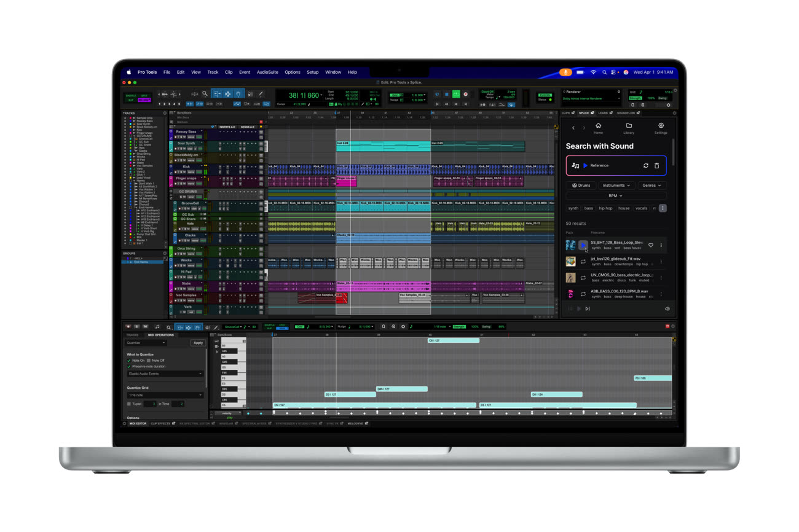This screenshot has height=532, width=799.
Task: Switch to the Clip Effects tab
Action: click(161, 423)
